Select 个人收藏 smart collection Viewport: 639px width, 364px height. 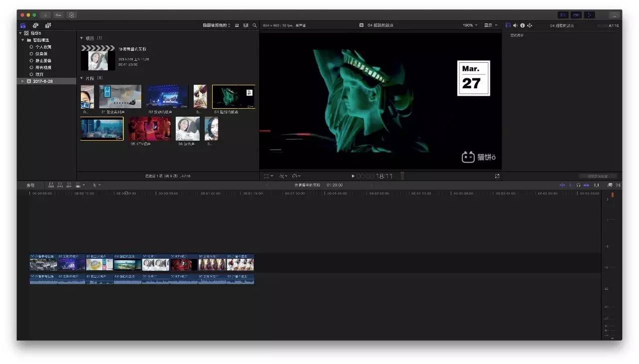click(43, 47)
